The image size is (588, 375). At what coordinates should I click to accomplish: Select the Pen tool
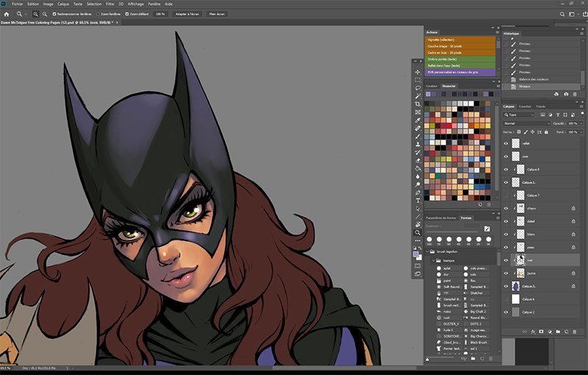coord(417,193)
